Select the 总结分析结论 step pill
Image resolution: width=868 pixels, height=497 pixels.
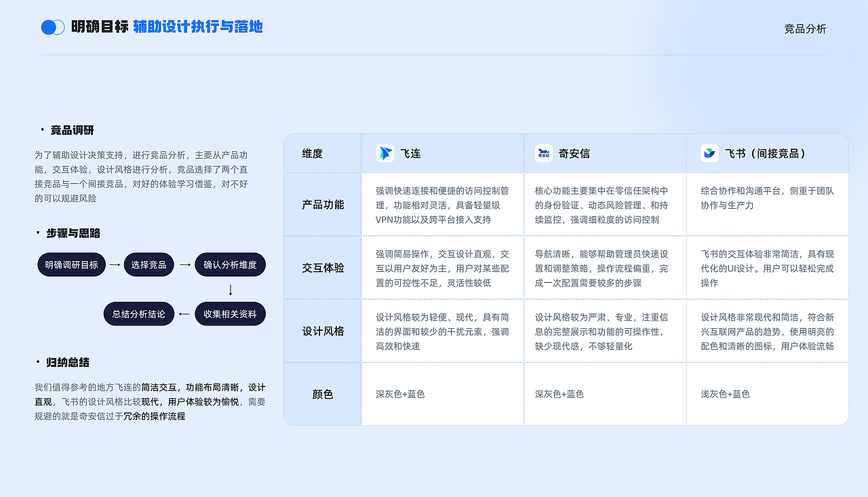click(x=139, y=314)
